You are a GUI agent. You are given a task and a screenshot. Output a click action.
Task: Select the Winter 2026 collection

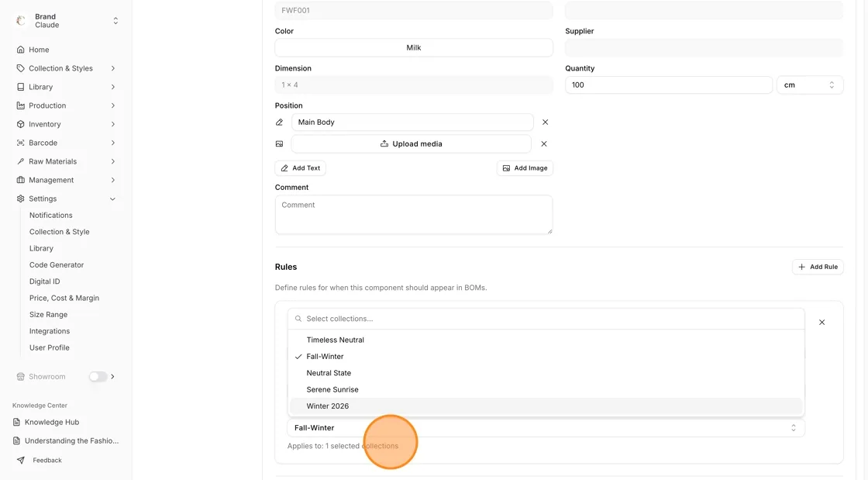click(546, 406)
